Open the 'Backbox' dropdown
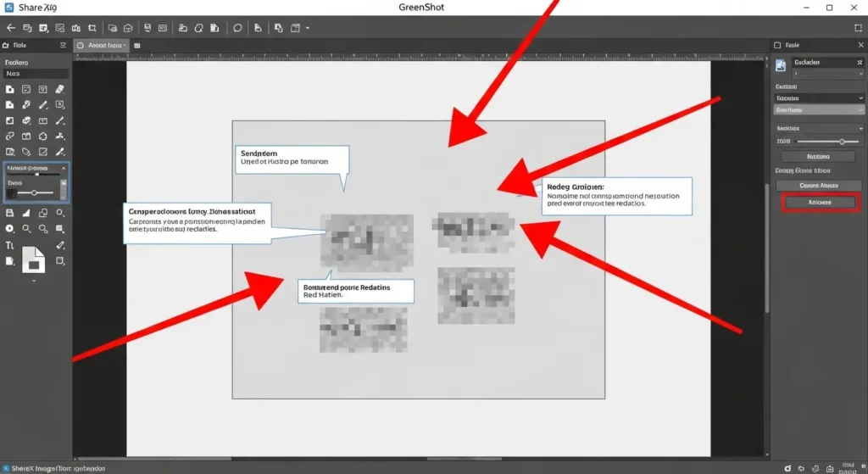This screenshot has width=868, height=474. pos(819,129)
